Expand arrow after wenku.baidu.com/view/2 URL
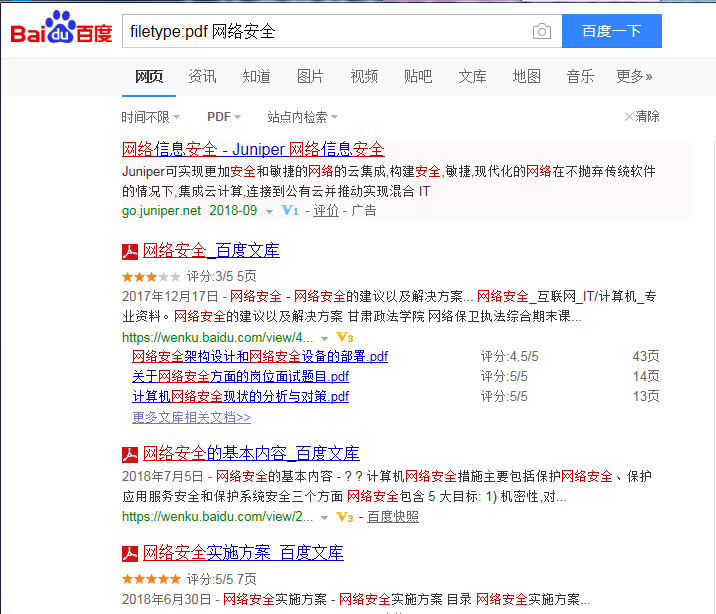The height and width of the screenshot is (614, 716). click(x=324, y=518)
